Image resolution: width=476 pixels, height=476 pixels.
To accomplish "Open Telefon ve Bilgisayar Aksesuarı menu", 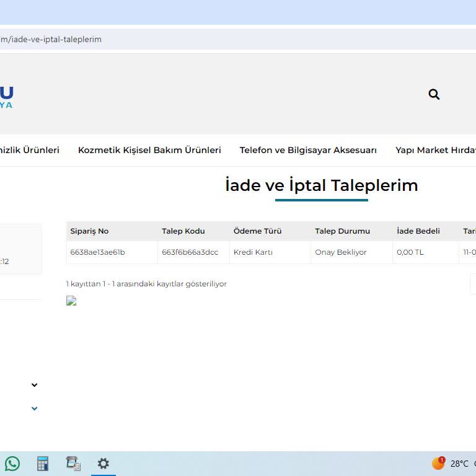I will [x=308, y=150].
